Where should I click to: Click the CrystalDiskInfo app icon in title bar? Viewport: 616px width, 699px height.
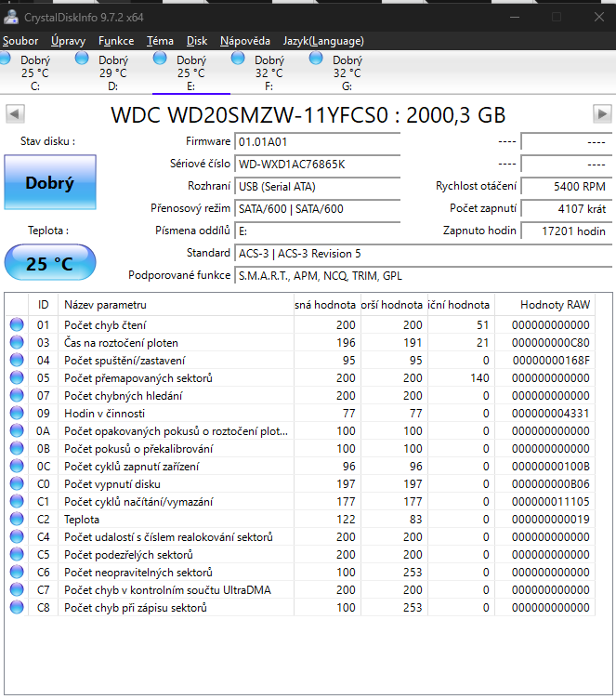click(11, 17)
